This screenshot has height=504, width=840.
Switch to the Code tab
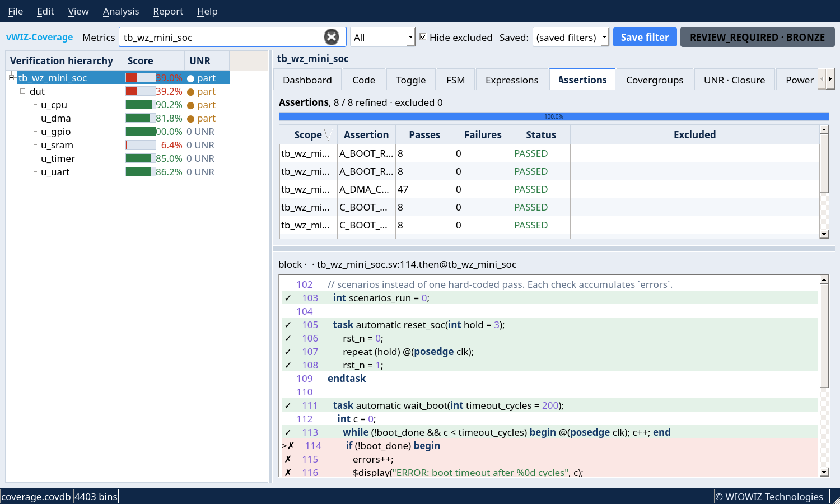click(x=363, y=80)
